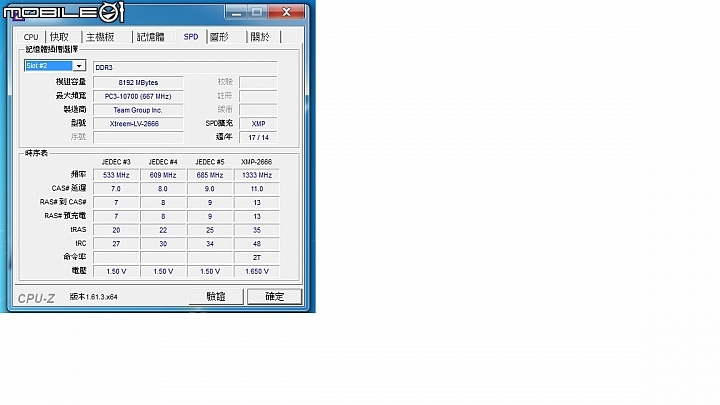Click the tRAS value 25 cell
Screen dimensions: 720x405
pyautogui.click(x=210, y=231)
